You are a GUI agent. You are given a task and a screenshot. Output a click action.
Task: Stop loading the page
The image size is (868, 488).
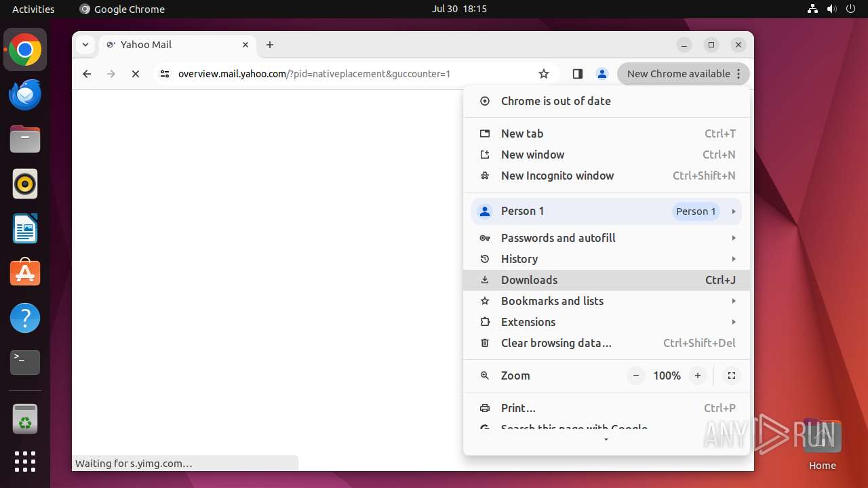pos(136,74)
